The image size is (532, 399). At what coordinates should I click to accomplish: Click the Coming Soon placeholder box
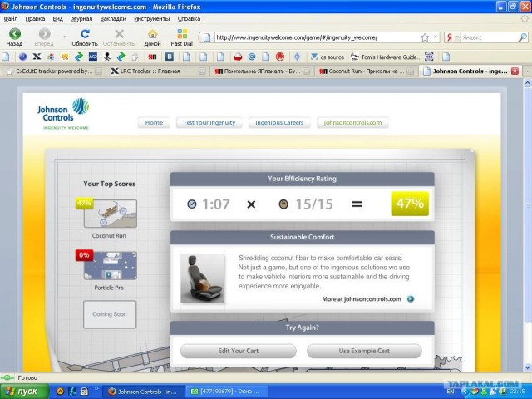[110, 314]
